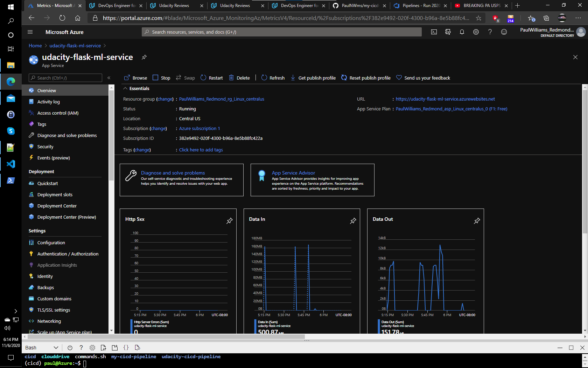Refresh the overview page
Viewport: 588px width, 368px height.
point(273,78)
